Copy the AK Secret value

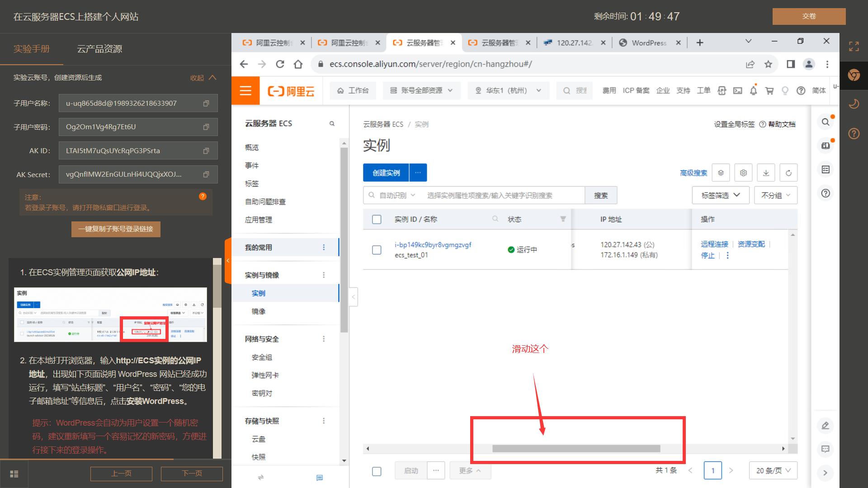[206, 174]
